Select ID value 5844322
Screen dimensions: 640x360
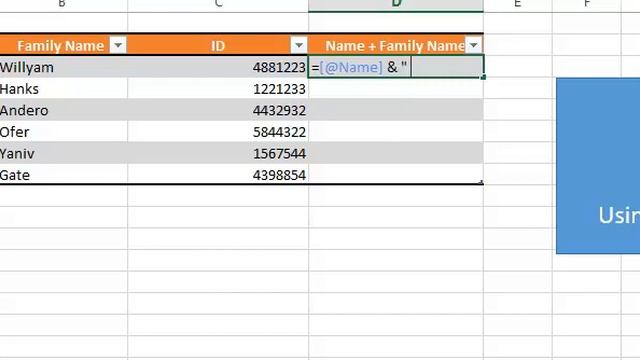[218, 132]
